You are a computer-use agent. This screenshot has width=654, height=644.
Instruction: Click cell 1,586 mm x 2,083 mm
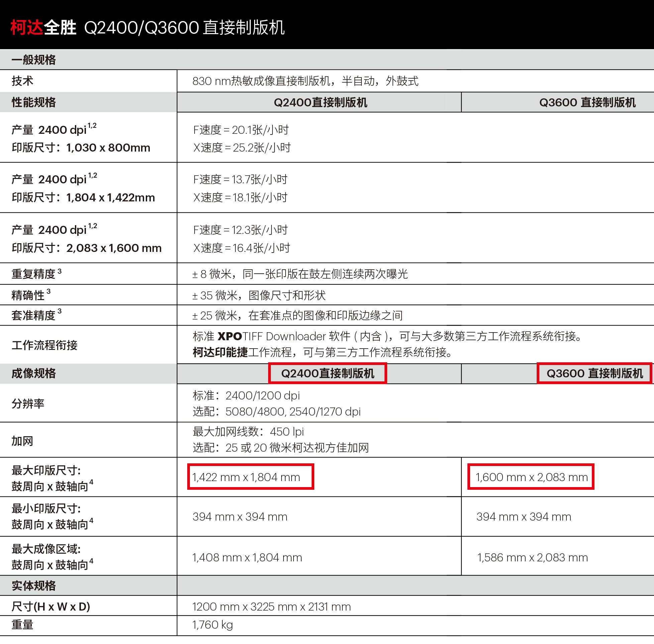click(532, 557)
